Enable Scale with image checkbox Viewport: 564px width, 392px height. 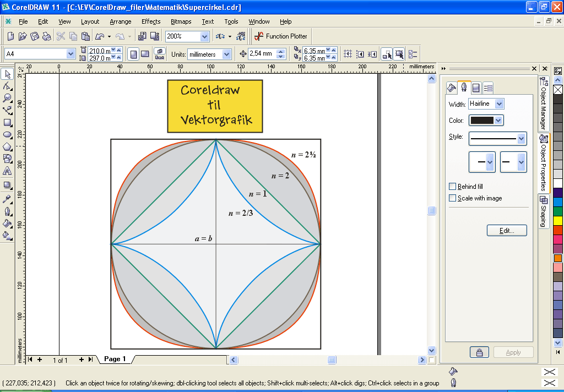tap(453, 198)
